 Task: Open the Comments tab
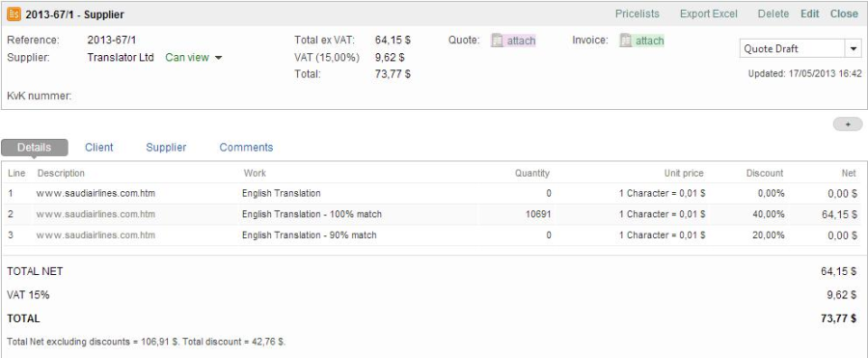[246, 148]
